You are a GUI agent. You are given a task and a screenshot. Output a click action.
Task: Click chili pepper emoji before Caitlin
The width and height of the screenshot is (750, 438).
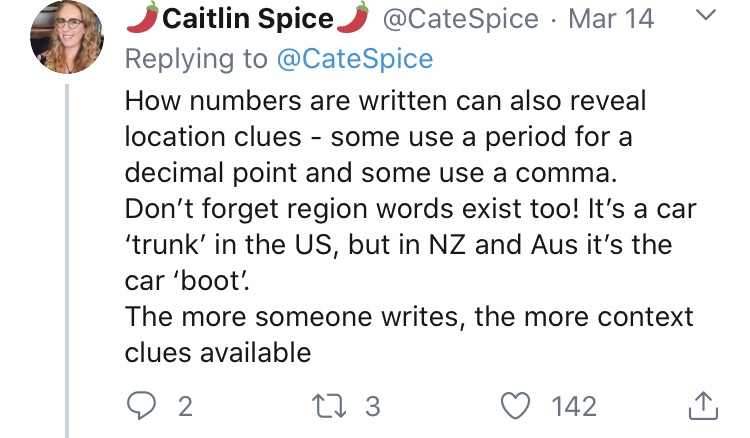(x=143, y=17)
